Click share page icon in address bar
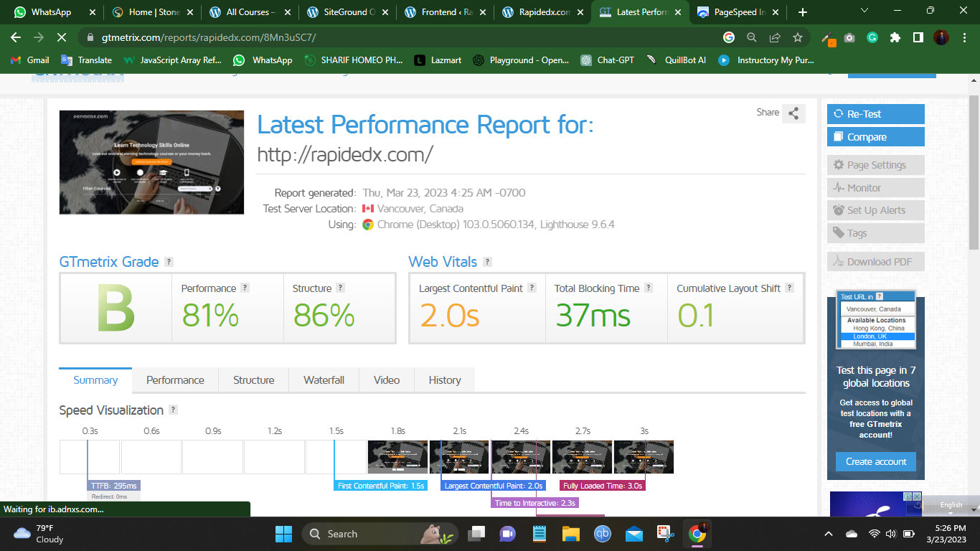The image size is (980, 551). [x=775, y=37]
